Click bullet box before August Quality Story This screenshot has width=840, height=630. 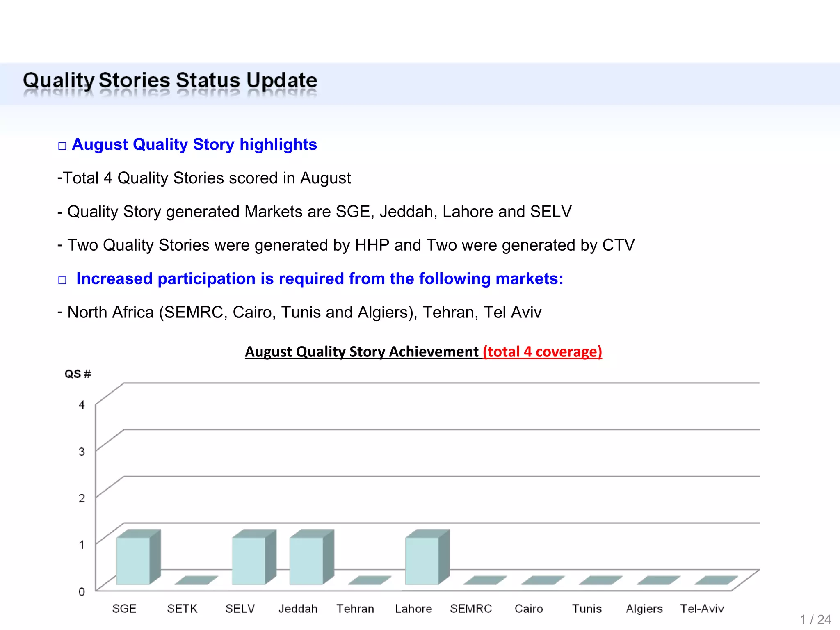[62, 146]
